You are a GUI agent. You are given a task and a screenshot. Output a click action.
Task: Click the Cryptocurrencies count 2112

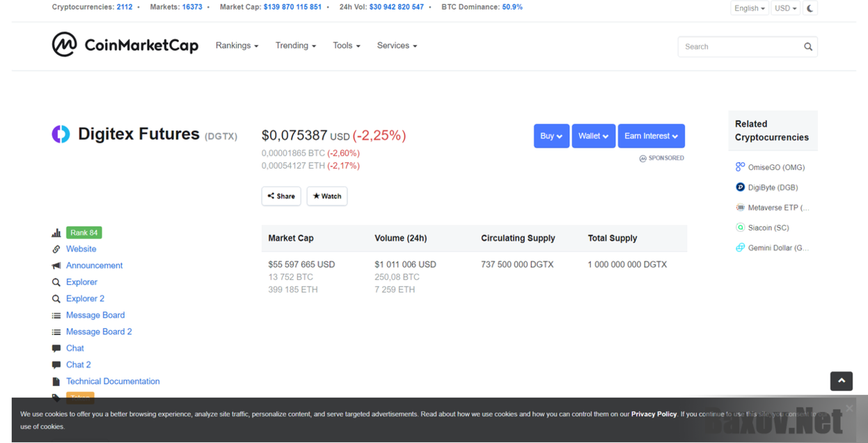pyautogui.click(x=125, y=7)
